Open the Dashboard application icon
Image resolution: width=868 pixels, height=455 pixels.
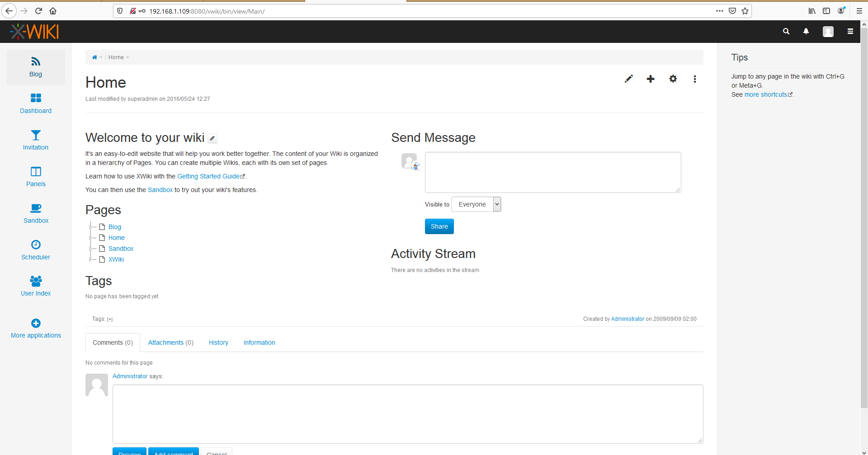[x=36, y=103]
